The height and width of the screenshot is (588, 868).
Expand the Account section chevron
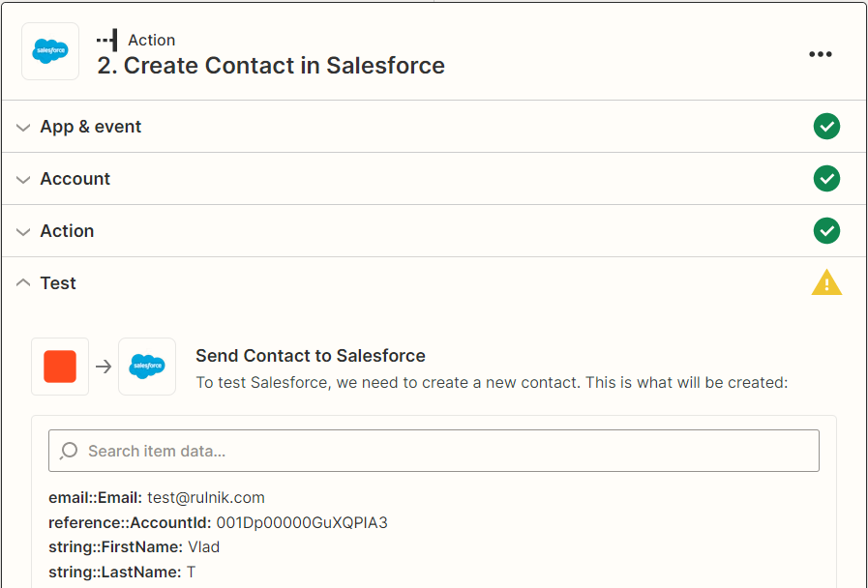tap(23, 179)
